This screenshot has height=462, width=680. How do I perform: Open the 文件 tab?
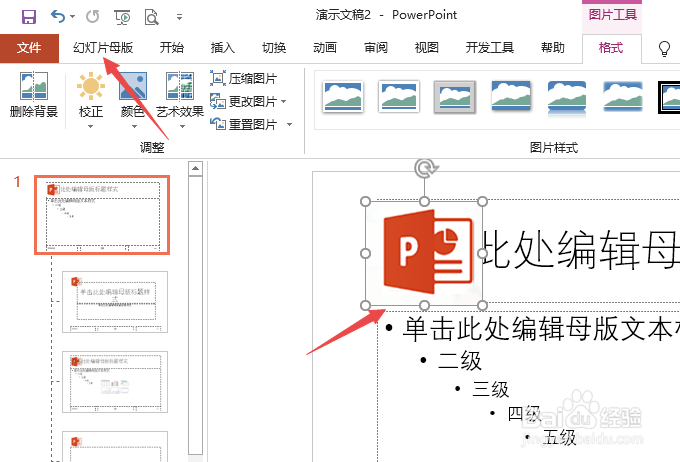29,48
